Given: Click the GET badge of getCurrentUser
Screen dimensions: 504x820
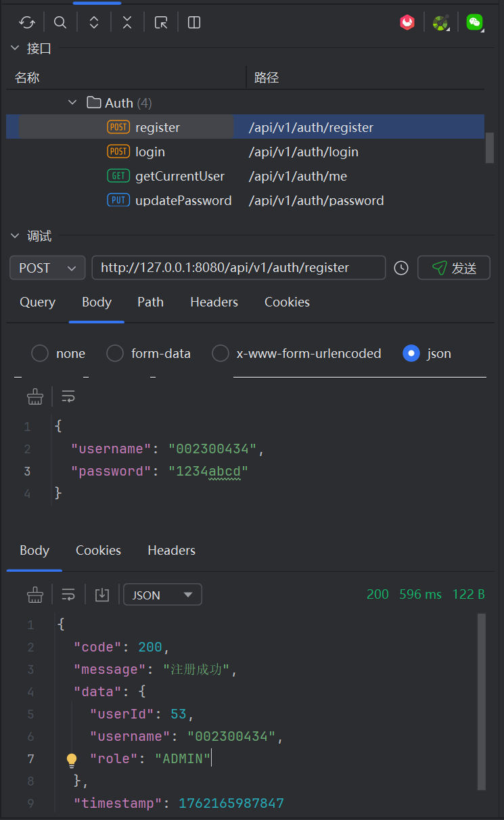Looking at the screenshot, I should click(118, 176).
